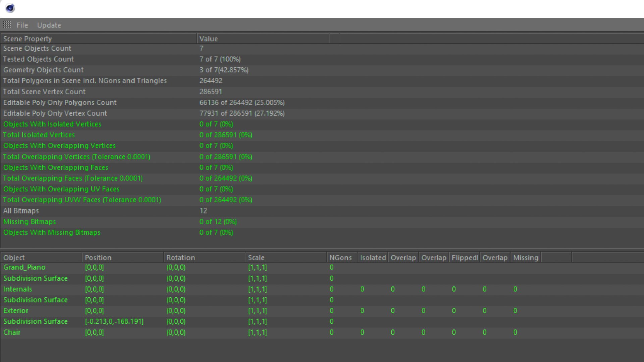644x362 pixels.
Task: Open the File menu
Action: pyautogui.click(x=22, y=25)
